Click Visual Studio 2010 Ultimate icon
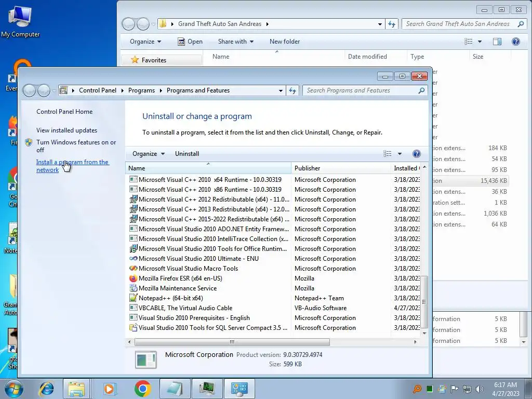Screen dimensions: 532x399 point(134,259)
